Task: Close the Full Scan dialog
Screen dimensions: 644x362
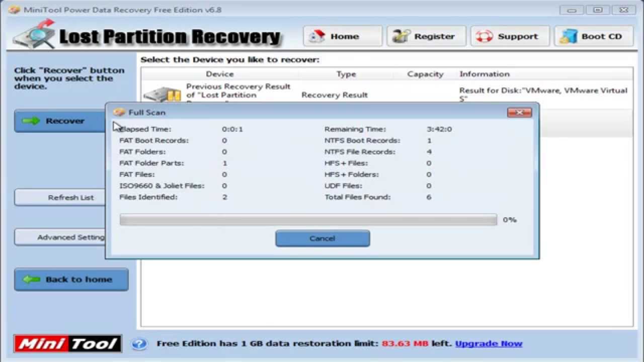Action: point(520,112)
